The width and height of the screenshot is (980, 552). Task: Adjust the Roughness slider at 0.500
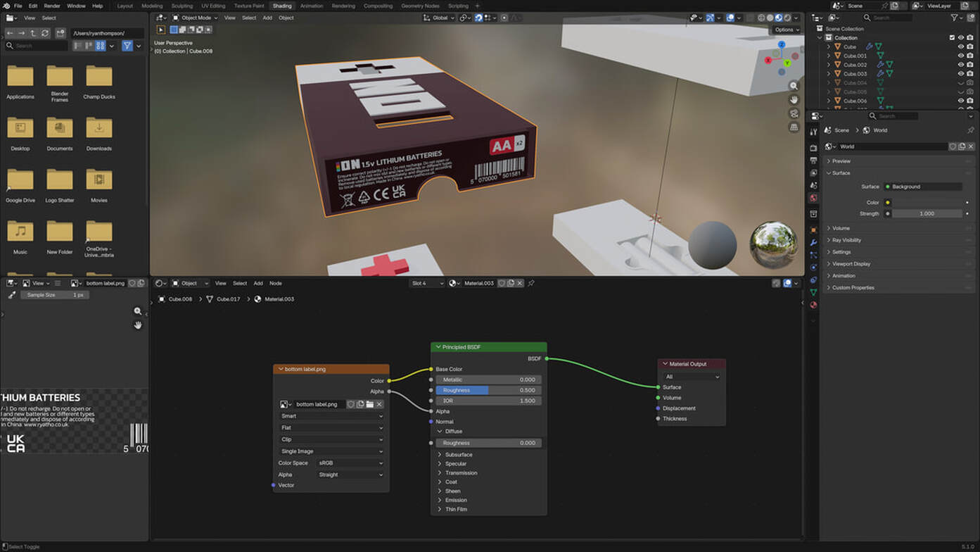click(x=488, y=390)
